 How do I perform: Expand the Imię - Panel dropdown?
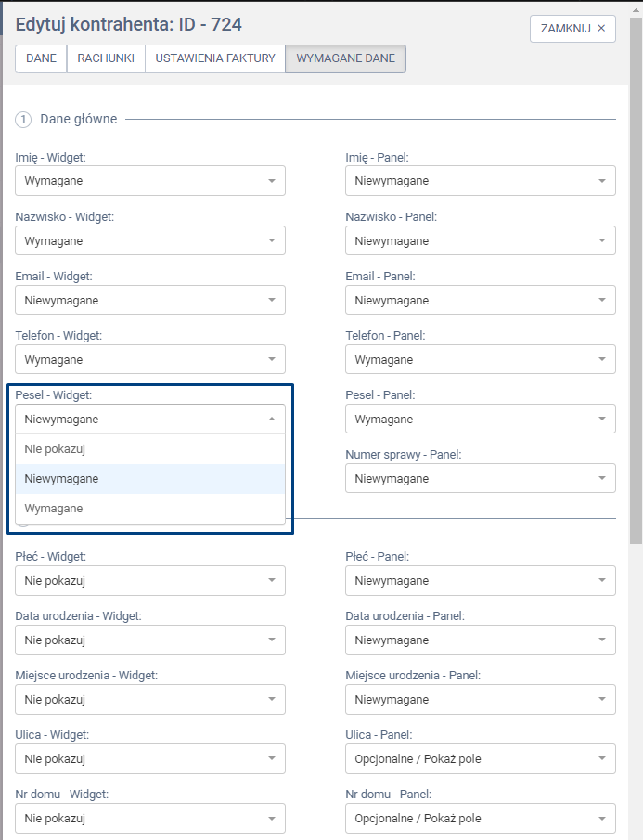point(480,181)
